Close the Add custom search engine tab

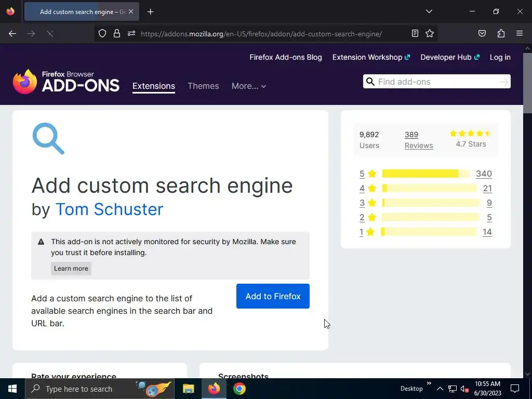click(x=131, y=11)
